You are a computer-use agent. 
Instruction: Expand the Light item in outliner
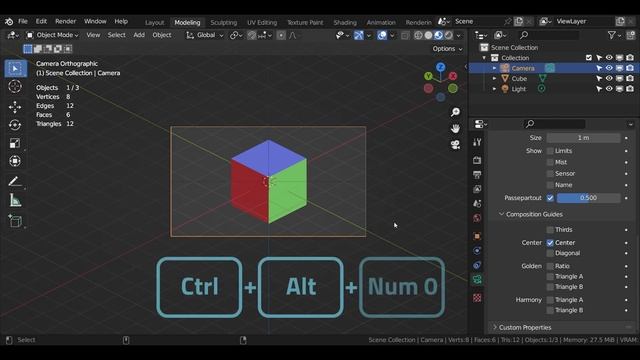pyautogui.click(x=494, y=89)
